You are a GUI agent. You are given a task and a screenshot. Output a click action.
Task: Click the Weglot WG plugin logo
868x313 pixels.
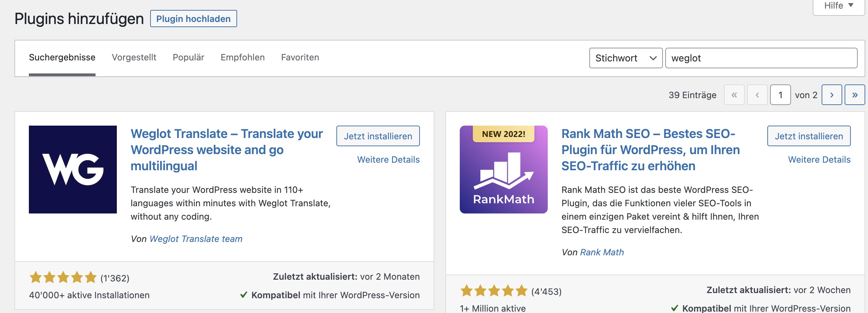73,170
